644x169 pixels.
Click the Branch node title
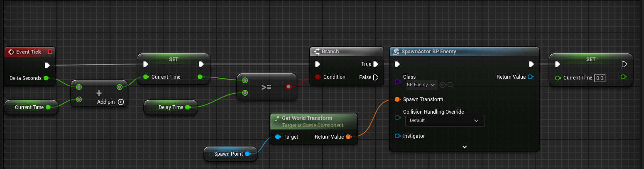tap(330, 52)
